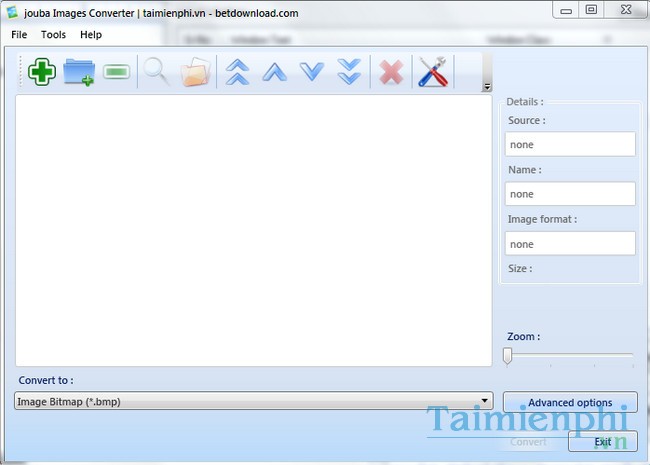The image size is (650, 465).
Task: Open the File menu
Action: click(x=19, y=35)
